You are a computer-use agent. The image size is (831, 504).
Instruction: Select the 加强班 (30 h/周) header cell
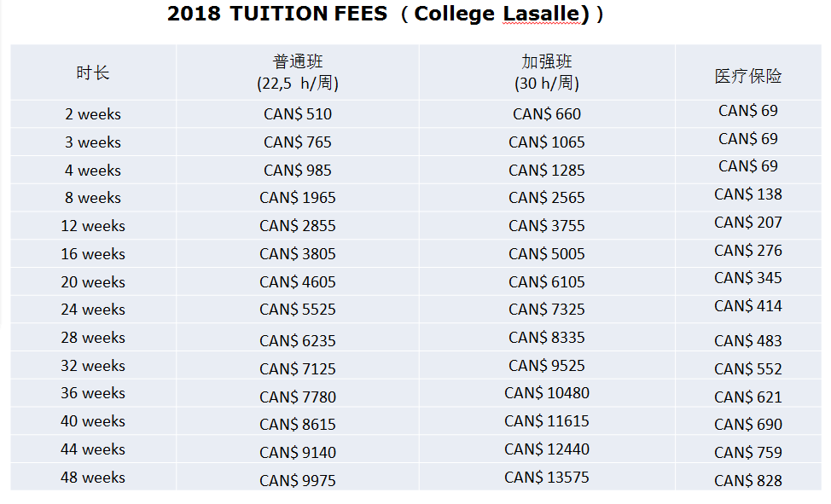[547, 72]
